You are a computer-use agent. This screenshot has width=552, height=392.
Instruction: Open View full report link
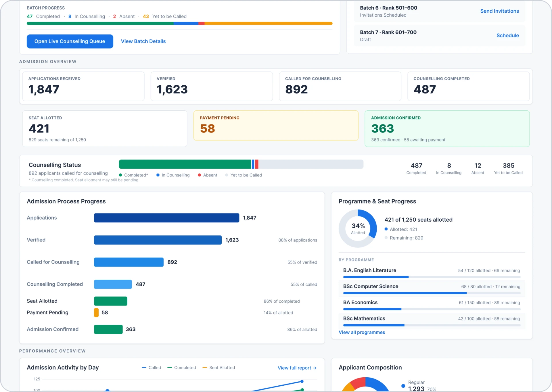[297, 368]
